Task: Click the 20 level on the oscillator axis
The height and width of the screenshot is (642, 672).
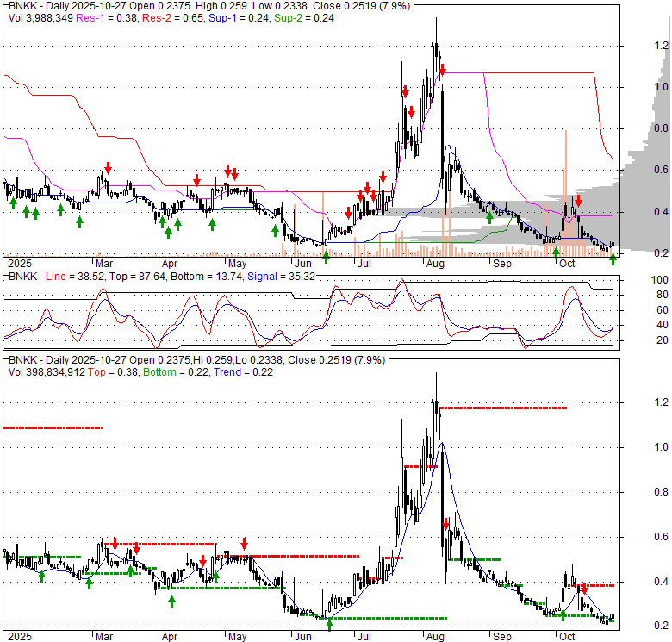Action: pyautogui.click(x=663, y=340)
